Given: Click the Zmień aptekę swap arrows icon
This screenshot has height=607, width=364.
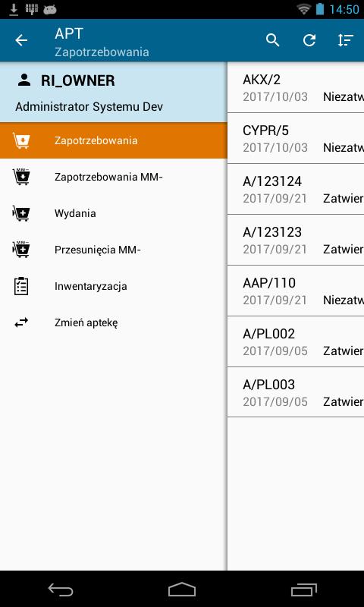Looking at the screenshot, I should pyautogui.click(x=21, y=322).
